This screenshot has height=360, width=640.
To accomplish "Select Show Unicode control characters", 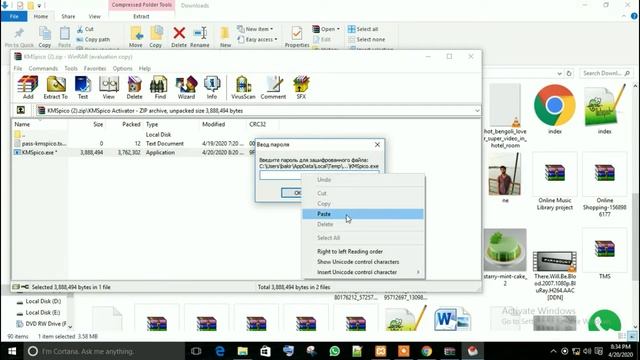I will tap(363, 262).
